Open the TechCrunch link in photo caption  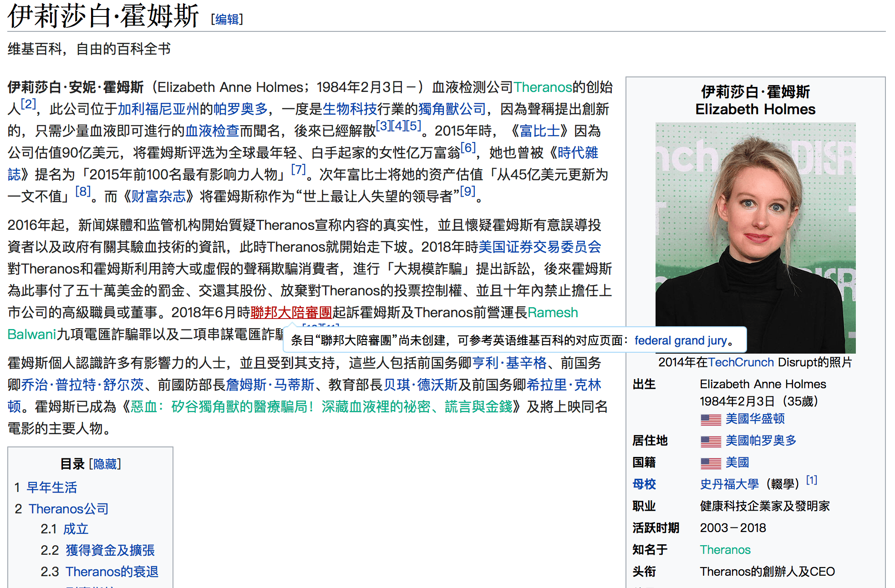741,362
